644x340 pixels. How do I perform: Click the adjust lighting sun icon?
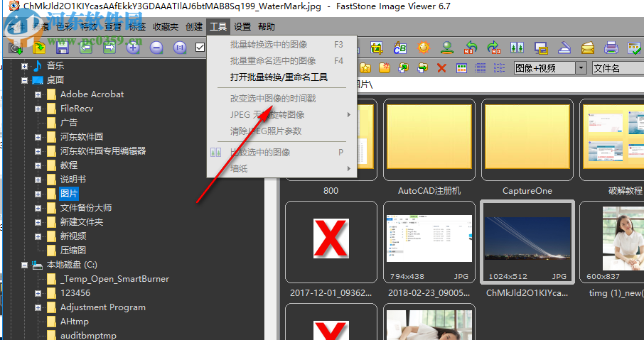coord(424,48)
